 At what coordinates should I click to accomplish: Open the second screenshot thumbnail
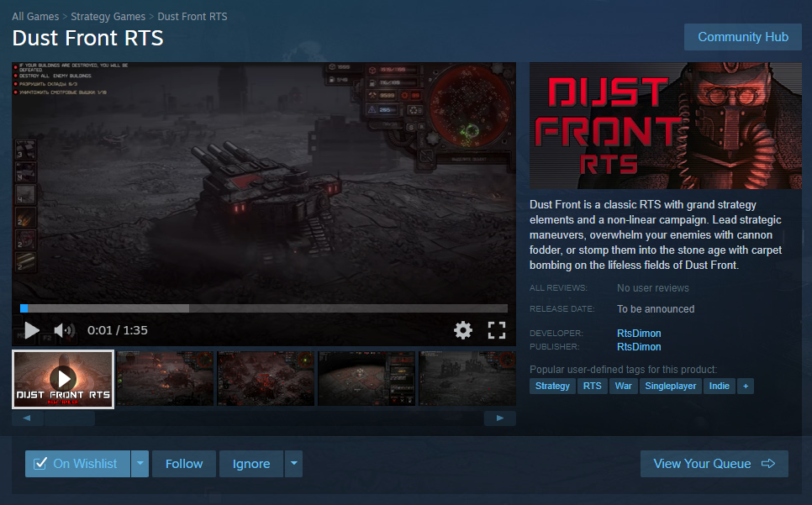165,378
